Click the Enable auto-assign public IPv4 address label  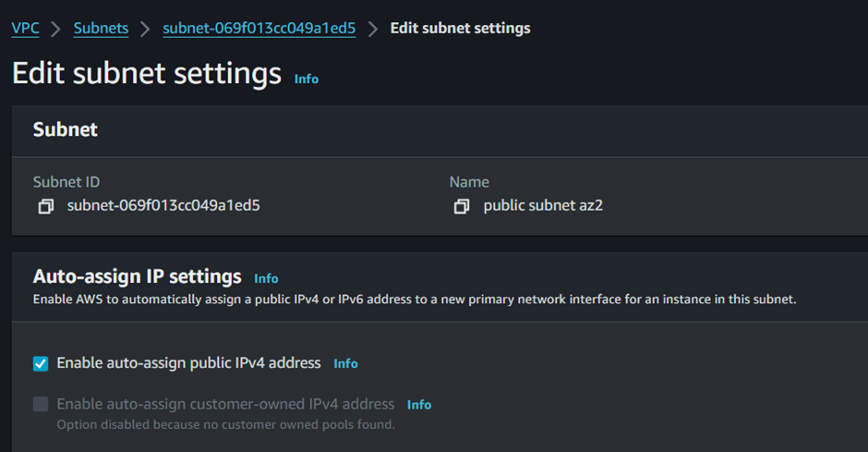[x=188, y=363]
